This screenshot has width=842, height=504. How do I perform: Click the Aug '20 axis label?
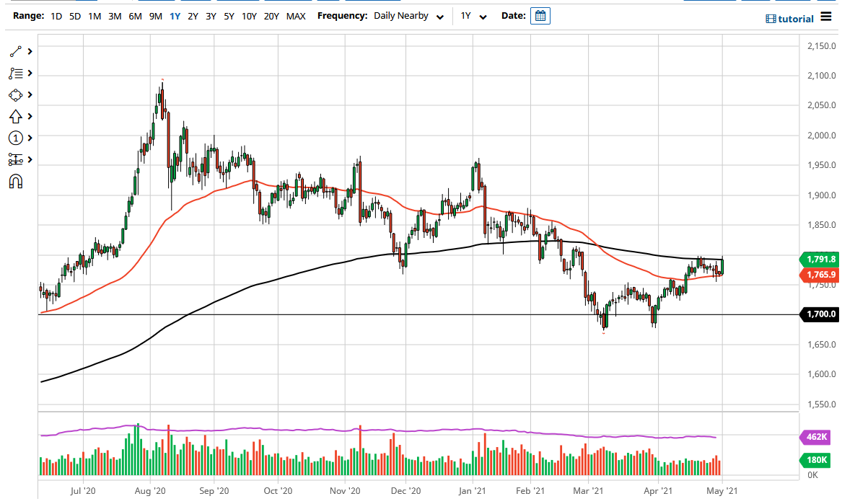coord(150,490)
